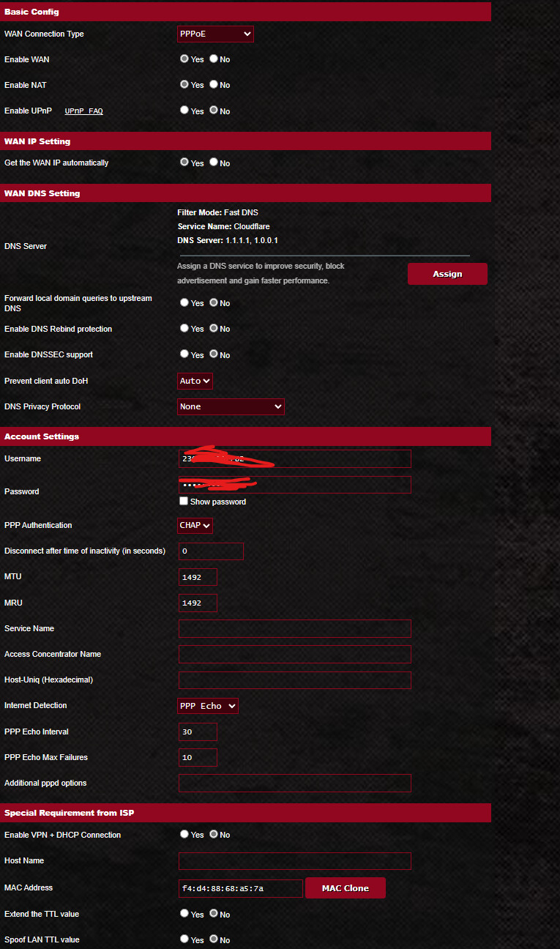Select No for Enable NAT
Screen dimensions: 560x949
214,84
